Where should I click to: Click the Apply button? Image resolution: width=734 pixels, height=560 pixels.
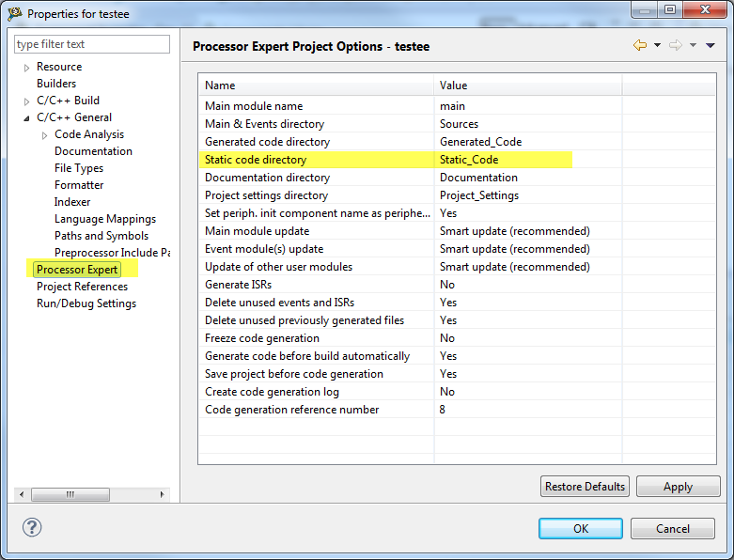click(678, 487)
